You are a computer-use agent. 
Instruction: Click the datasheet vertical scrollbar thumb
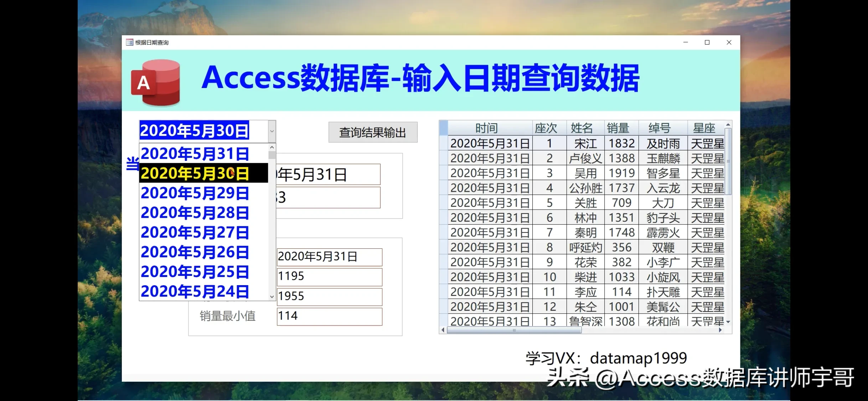click(x=728, y=161)
